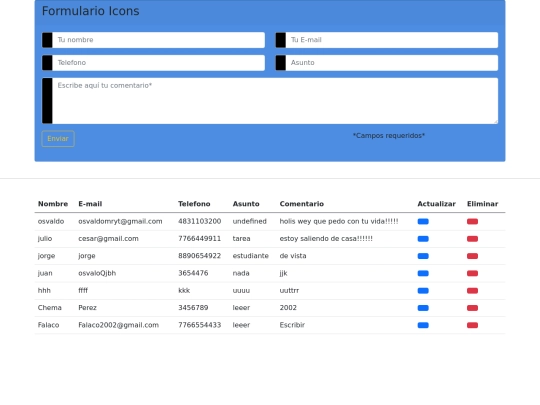Click comment 'holis wey que pedo con tu vida!!!!!'
540x405 pixels.
click(x=339, y=221)
